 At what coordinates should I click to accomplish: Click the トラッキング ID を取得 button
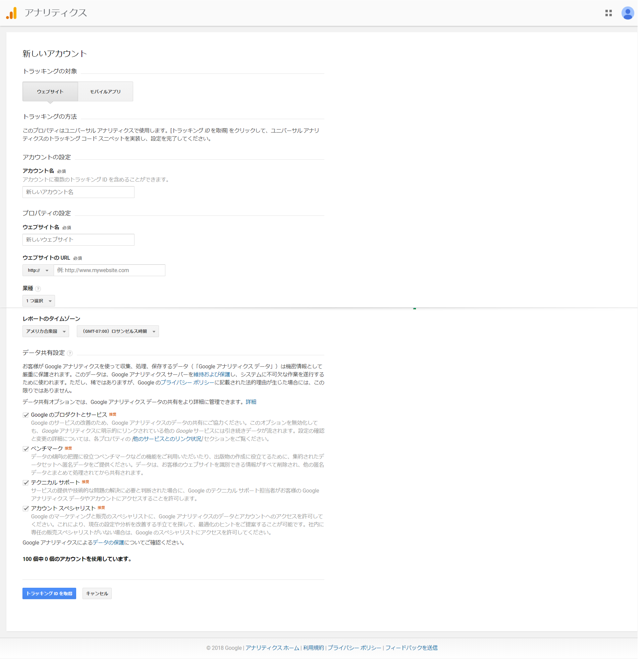49,593
